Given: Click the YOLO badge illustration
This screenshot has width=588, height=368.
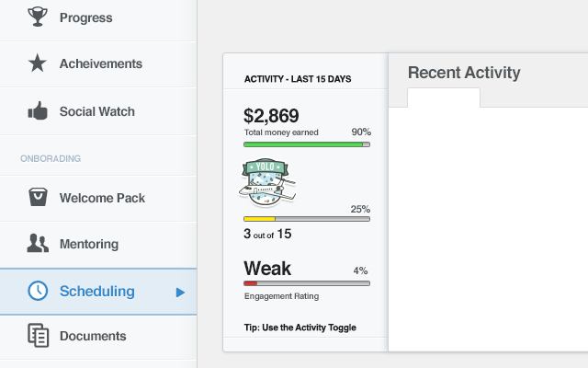Looking at the screenshot, I should pyautogui.click(x=267, y=182).
